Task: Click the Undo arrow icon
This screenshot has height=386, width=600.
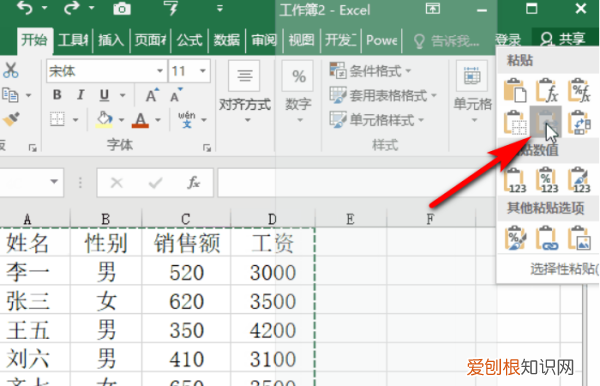Action: [x=25, y=8]
